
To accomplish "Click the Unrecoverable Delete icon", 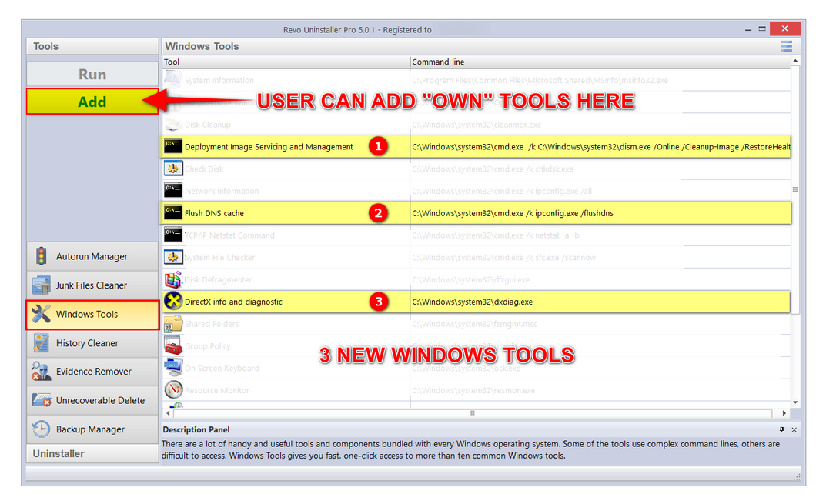I will tap(41, 400).
